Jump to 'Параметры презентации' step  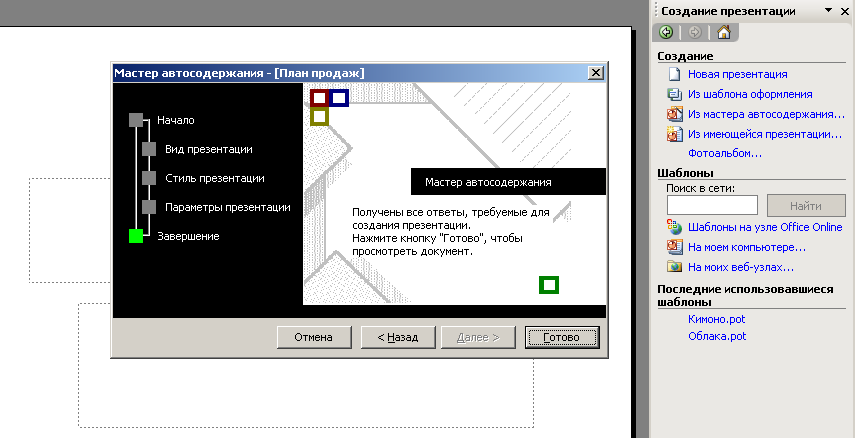pyautogui.click(x=228, y=207)
